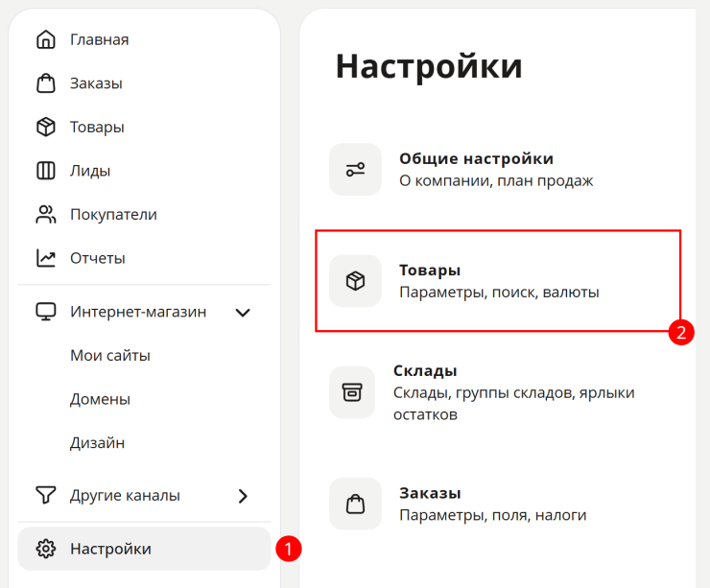Click the columns icon beside Лиды
This screenshot has height=588, width=710.
46,171
